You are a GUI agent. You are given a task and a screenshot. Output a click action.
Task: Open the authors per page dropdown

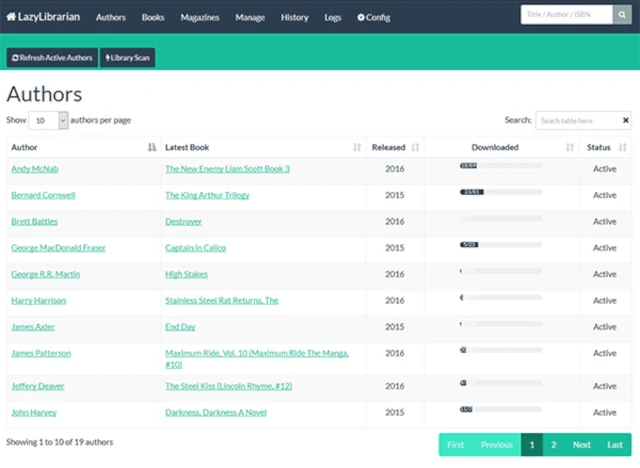(x=49, y=120)
